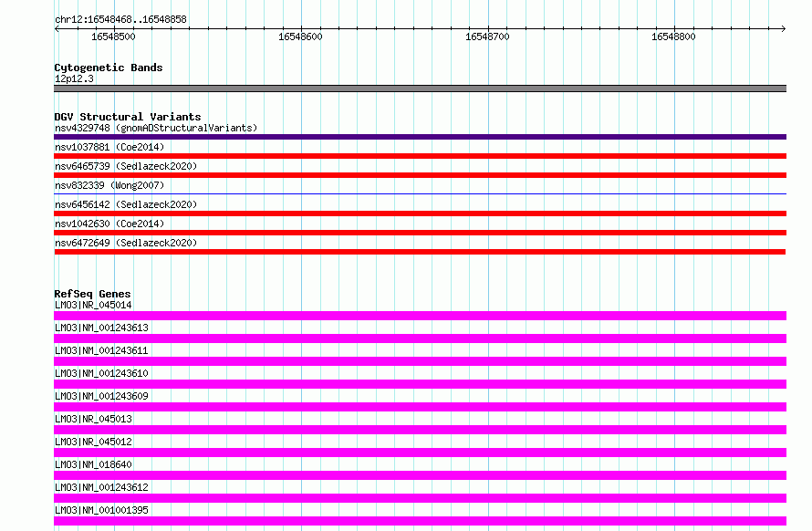The image size is (812, 531).
Task: Click the LMO3|NM_001243610 transcript label
Action: 101,373
